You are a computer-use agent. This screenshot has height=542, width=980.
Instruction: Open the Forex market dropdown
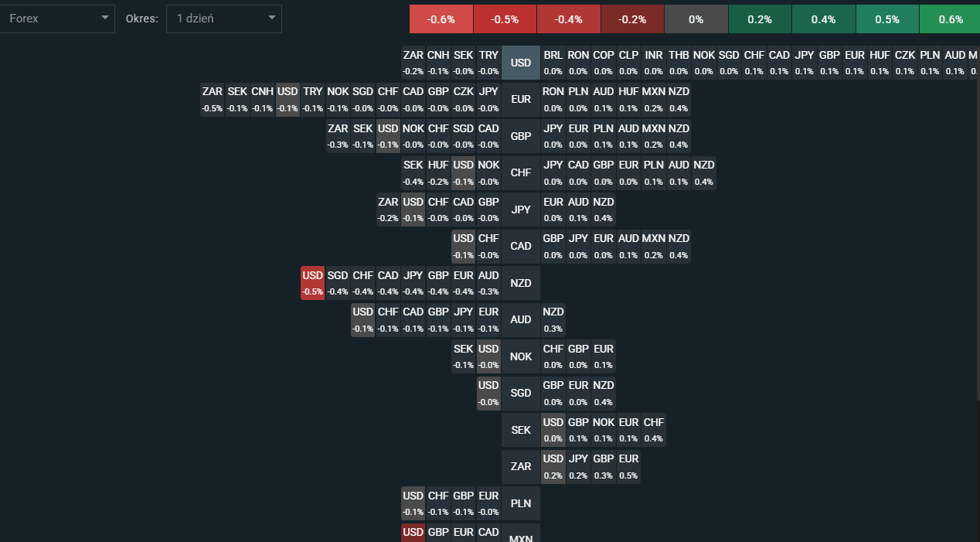58,19
